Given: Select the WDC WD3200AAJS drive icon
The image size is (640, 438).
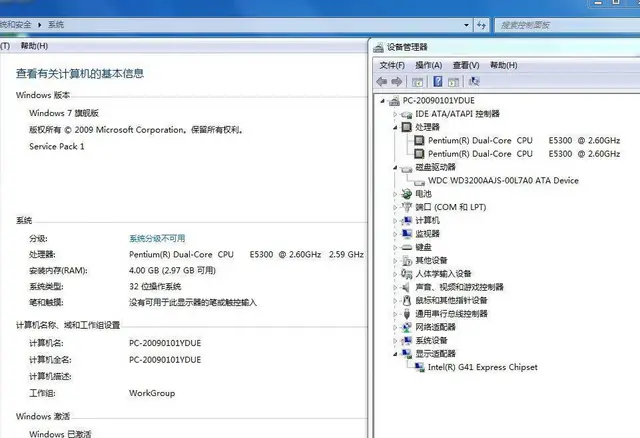Looking at the screenshot, I should 419,182.
